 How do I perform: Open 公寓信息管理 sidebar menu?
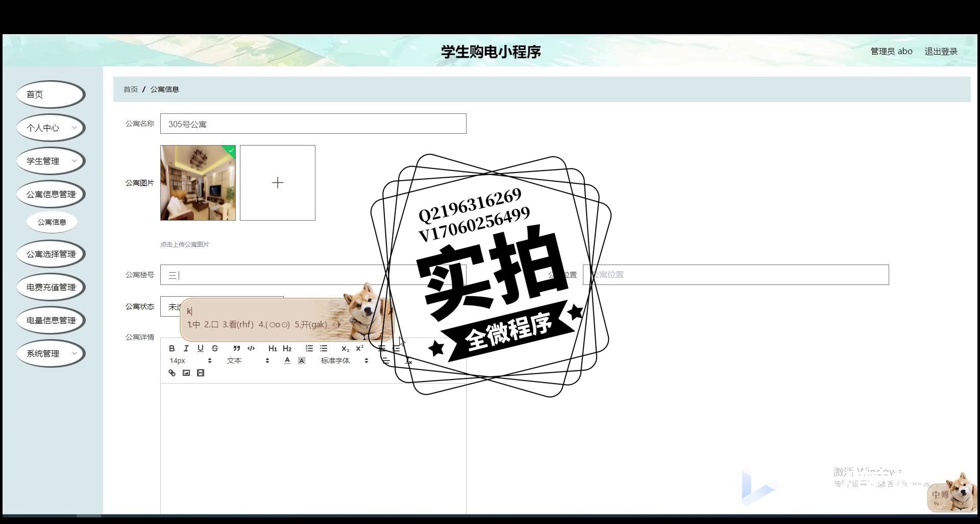pos(51,194)
